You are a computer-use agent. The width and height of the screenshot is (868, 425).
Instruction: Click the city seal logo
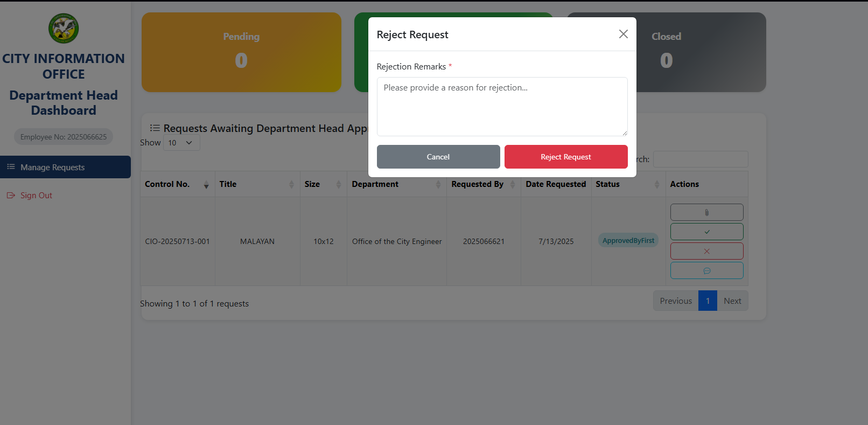64,29
